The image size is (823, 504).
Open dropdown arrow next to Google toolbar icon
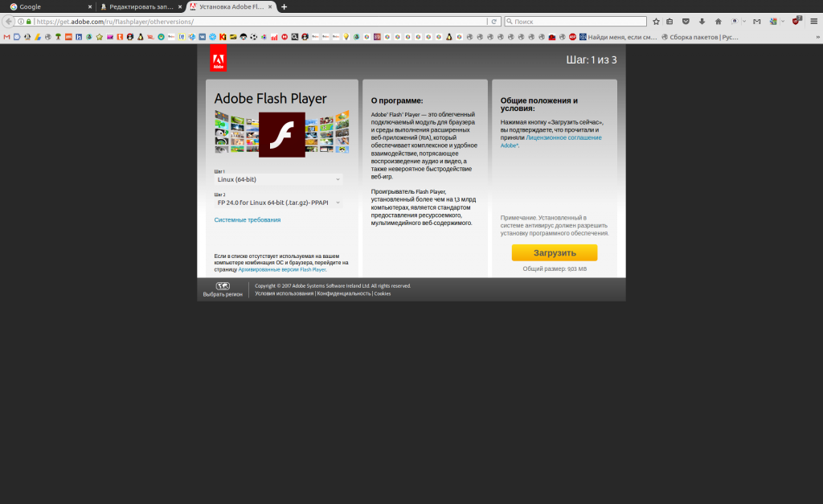coord(783,22)
